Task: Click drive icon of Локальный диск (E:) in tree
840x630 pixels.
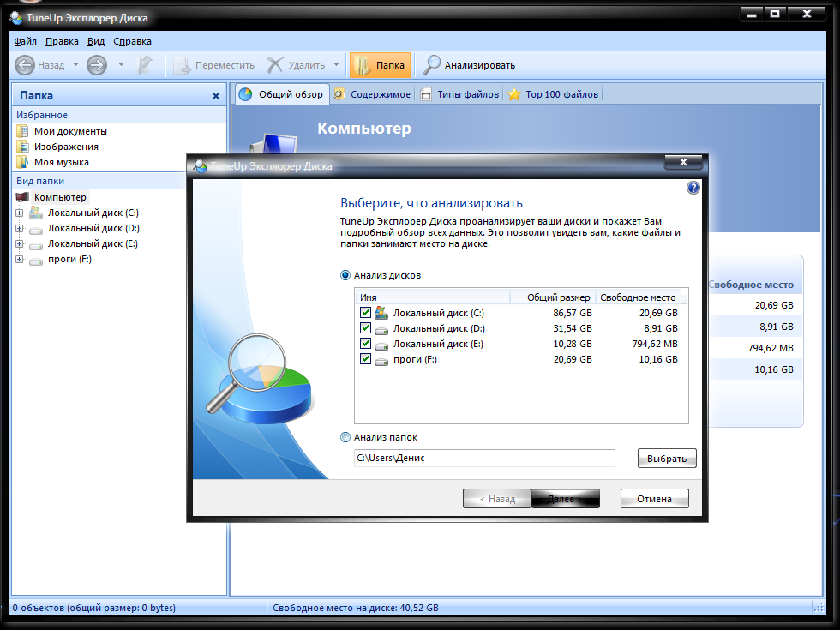Action: (36, 245)
